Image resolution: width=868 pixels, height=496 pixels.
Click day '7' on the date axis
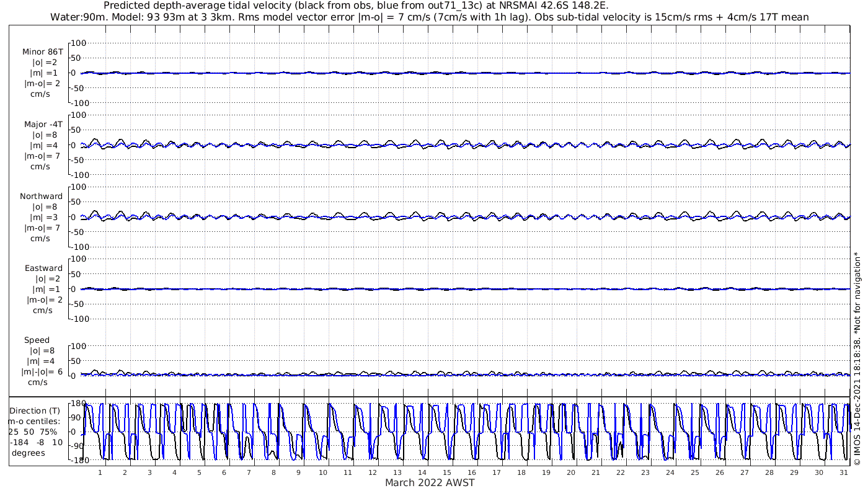click(249, 472)
